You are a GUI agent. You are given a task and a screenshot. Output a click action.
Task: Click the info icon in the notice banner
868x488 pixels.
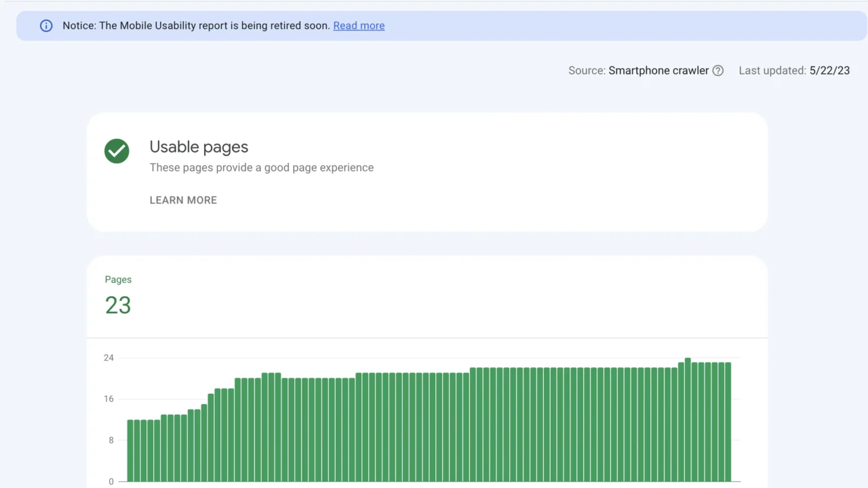[46, 26]
